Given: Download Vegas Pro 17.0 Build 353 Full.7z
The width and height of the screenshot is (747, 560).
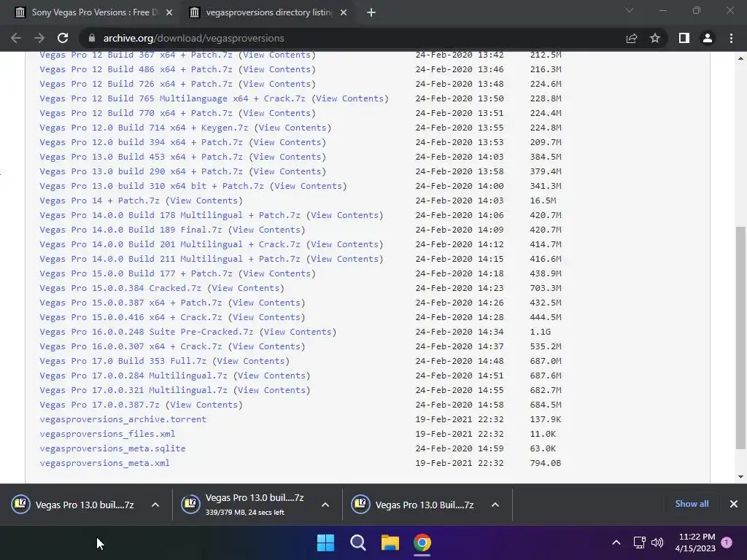Looking at the screenshot, I should [123, 361].
